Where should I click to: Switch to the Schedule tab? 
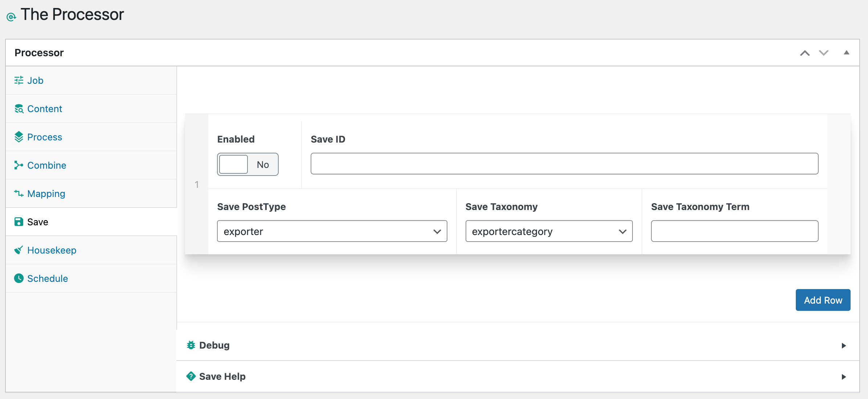pos(48,278)
